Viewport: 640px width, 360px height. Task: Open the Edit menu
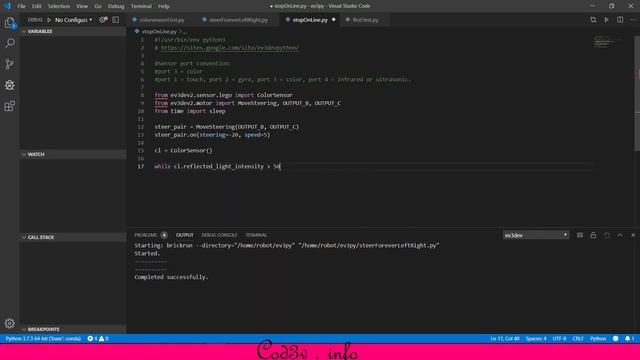37,6
